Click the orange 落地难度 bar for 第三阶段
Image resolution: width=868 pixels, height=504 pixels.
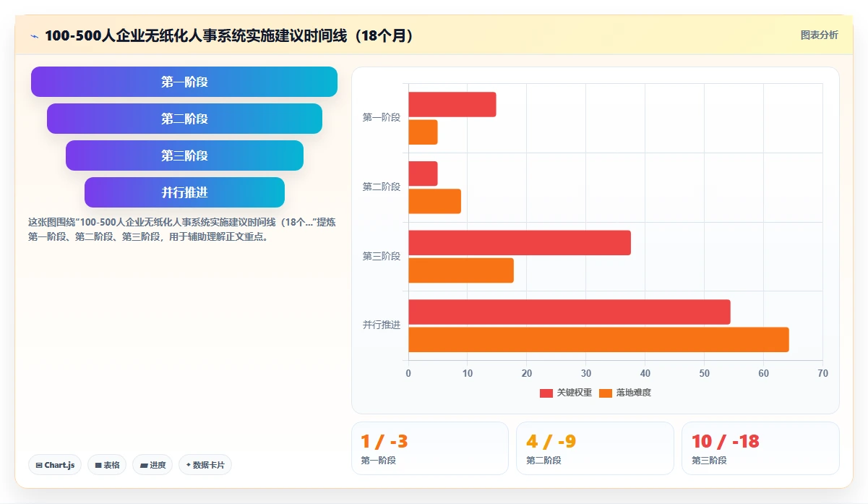point(461,270)
